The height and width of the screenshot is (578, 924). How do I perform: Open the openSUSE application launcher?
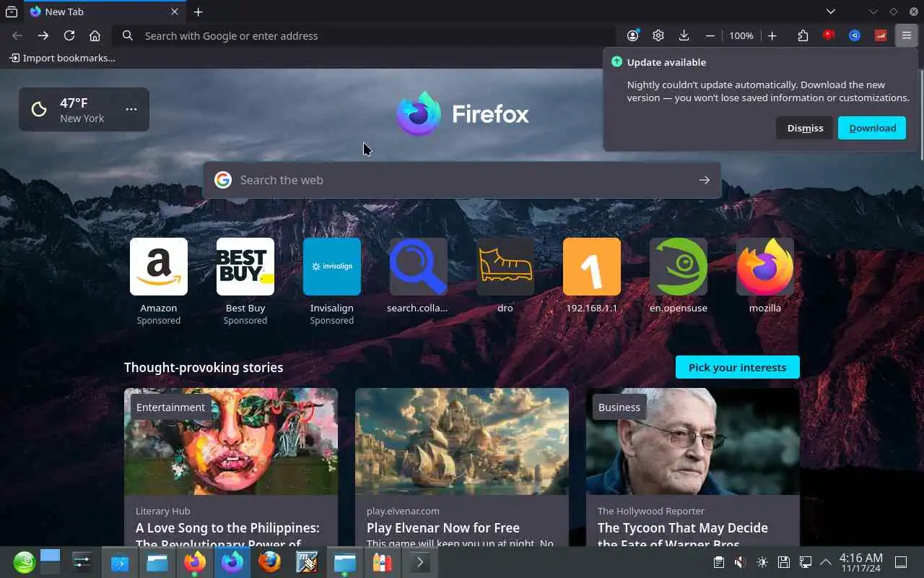tap(24, 562)
